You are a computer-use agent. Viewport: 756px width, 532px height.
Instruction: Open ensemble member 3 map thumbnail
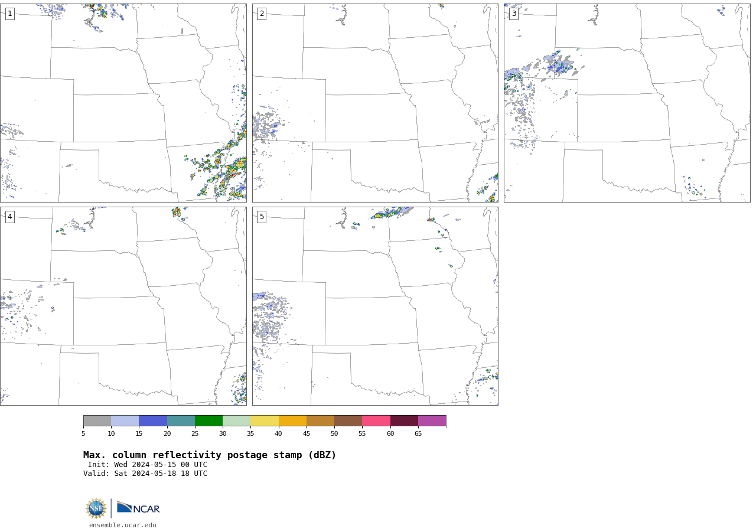627,103
